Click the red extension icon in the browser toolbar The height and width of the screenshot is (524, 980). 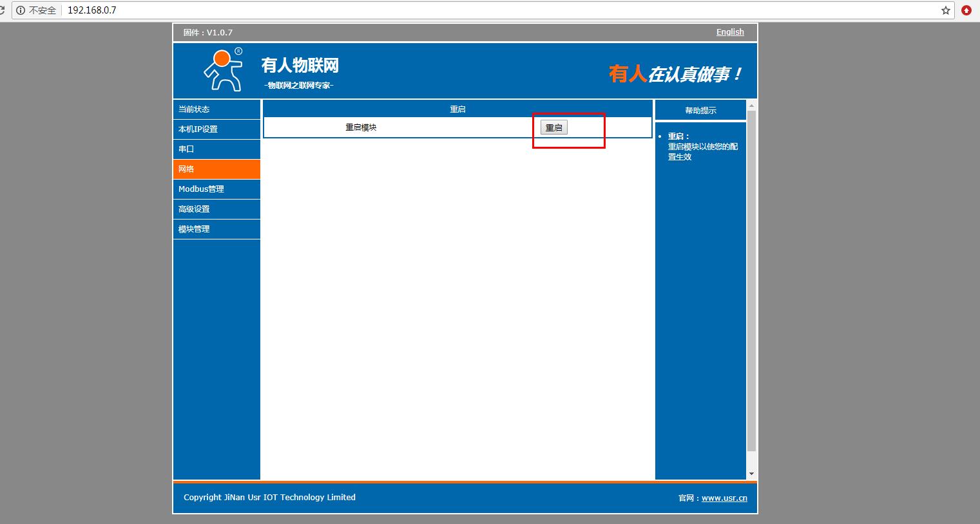[x=966, y=10]
